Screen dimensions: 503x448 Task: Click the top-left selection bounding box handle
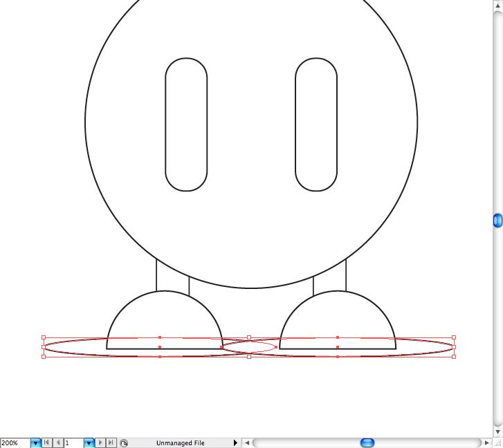tap(44, 338)
